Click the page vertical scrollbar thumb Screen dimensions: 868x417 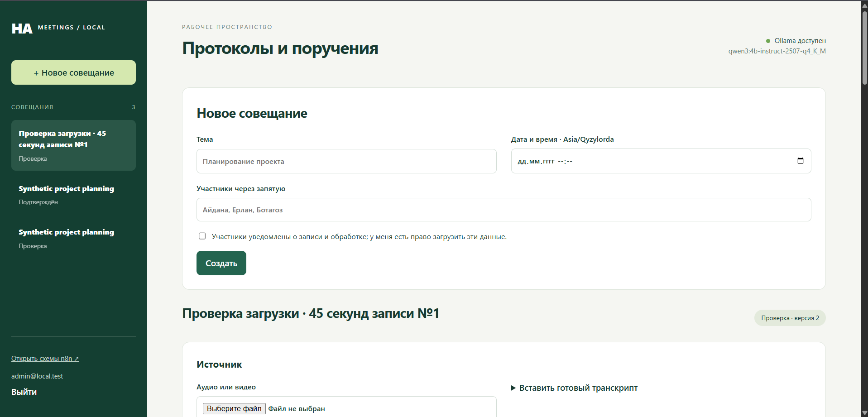pyautogui.click(x=864, y=48)
